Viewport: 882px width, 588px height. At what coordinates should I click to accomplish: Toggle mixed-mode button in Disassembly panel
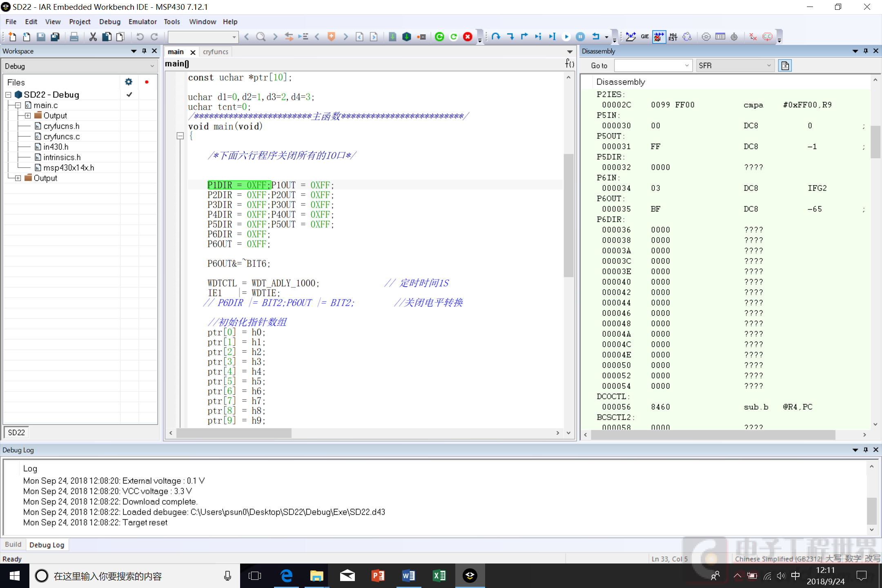pos(785,66)
